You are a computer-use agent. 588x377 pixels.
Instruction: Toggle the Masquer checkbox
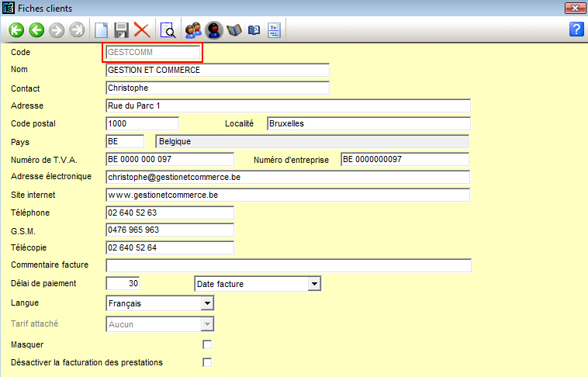click(207, 344)
